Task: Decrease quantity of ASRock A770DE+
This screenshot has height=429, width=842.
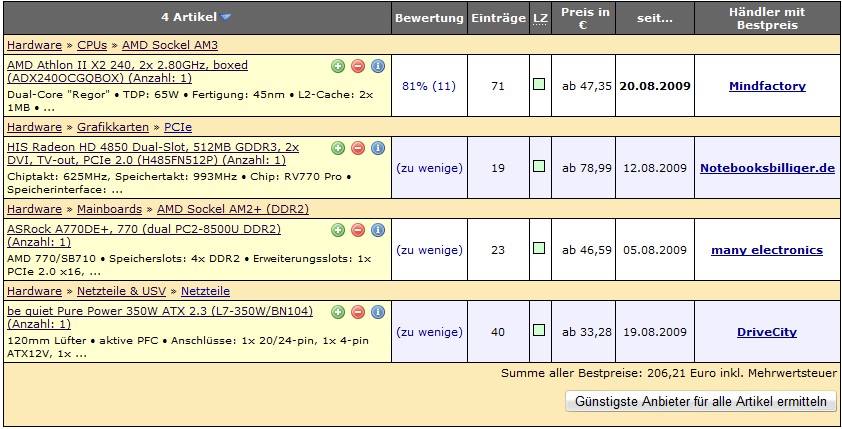Action: (x=358, y=230)
